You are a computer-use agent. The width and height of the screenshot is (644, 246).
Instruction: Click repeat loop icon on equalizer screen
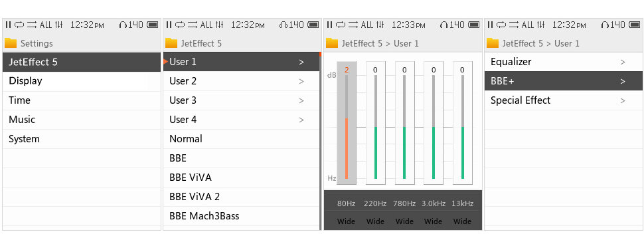341,25
